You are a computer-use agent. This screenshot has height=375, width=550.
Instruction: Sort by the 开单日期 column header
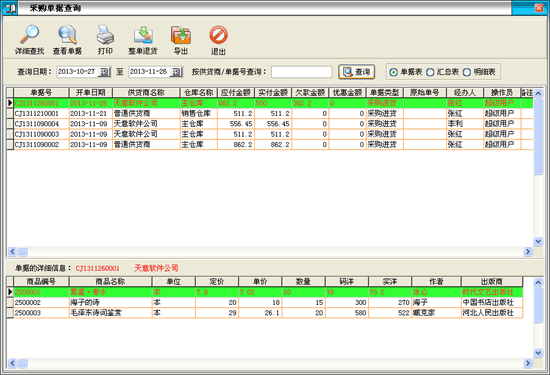pos(91,93)
